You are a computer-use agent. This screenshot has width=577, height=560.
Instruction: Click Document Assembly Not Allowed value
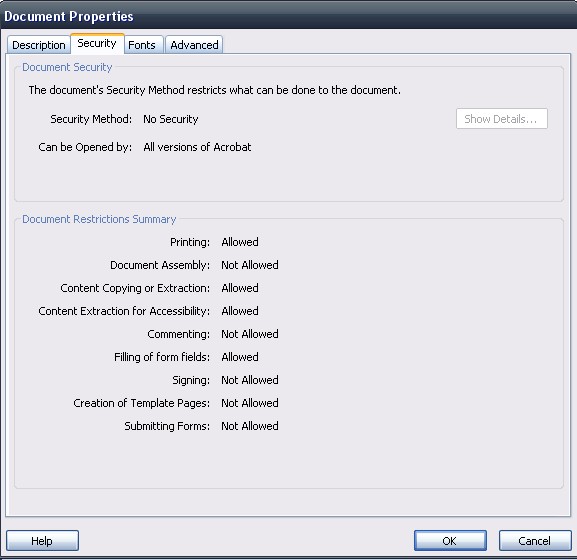tap(250, 265)
